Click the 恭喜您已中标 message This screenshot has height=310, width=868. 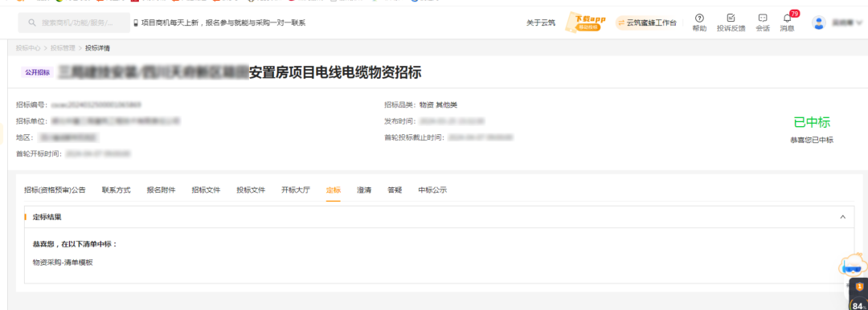coord(812,140)
